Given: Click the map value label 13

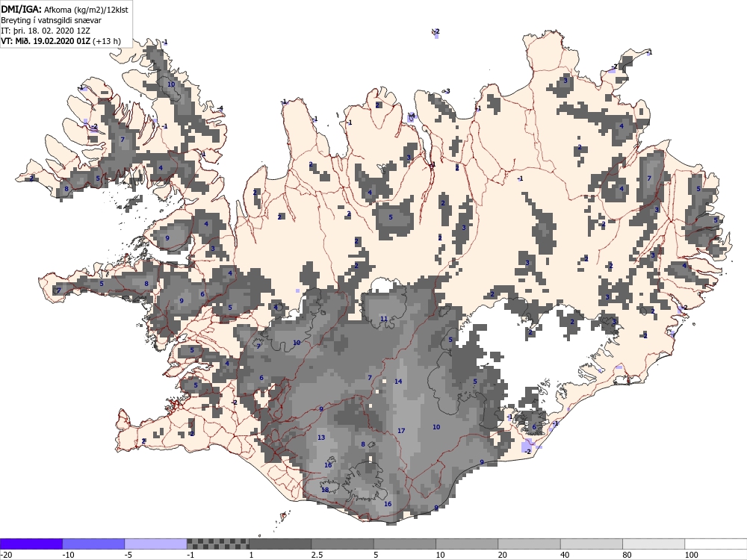Looking at the screenshot, I should (321, 438).
